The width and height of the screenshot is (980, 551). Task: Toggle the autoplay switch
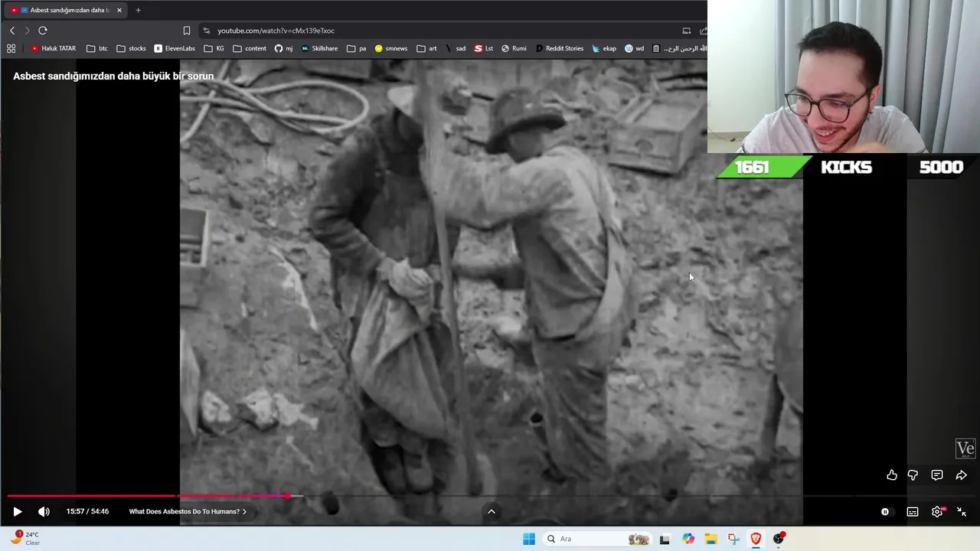(885, 512)
